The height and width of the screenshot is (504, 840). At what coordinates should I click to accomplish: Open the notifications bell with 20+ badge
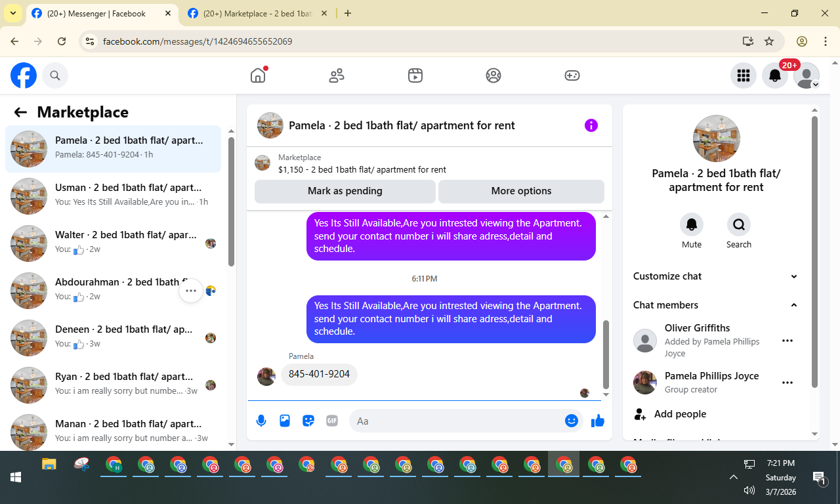775,75
